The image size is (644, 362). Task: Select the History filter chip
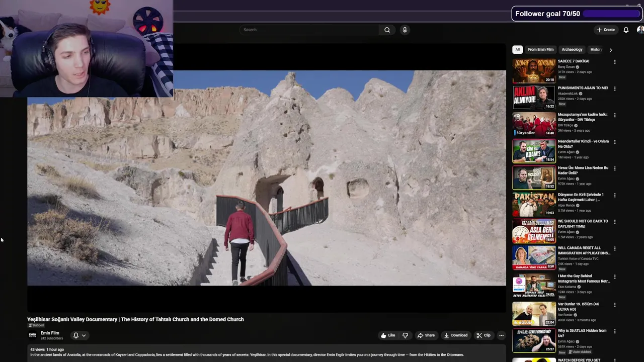pos(596,49)
